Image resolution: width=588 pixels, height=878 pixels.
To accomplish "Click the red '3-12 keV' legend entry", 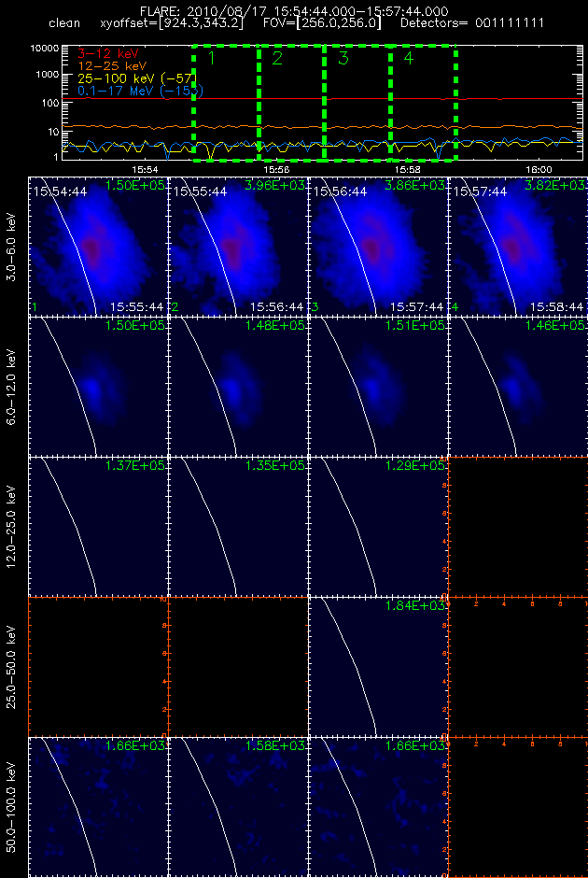I will (106, 56).
